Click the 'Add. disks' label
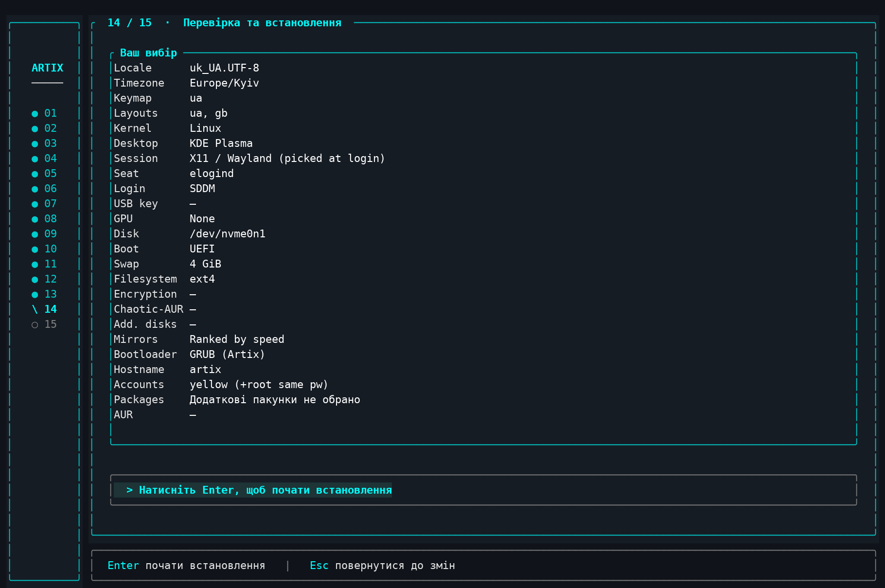Screen dimensions: 885x588 [x=145, y=324]
